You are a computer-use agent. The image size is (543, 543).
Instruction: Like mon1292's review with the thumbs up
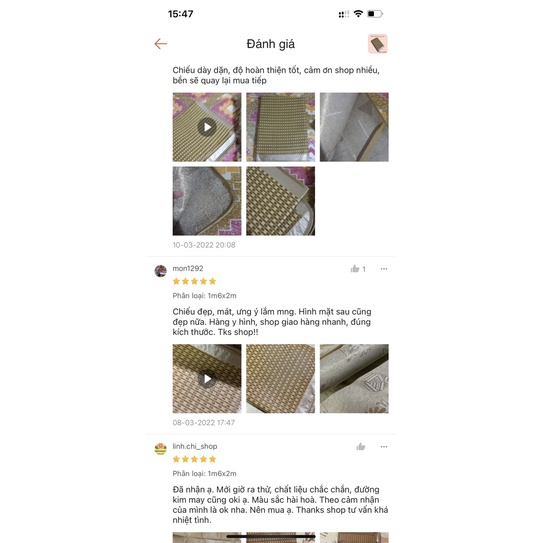[355, 269]
